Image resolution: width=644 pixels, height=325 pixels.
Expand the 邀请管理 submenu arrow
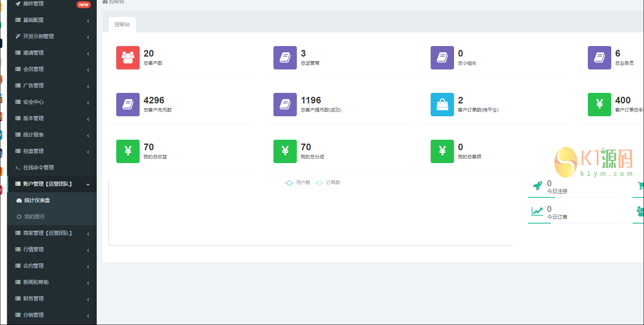88,53
